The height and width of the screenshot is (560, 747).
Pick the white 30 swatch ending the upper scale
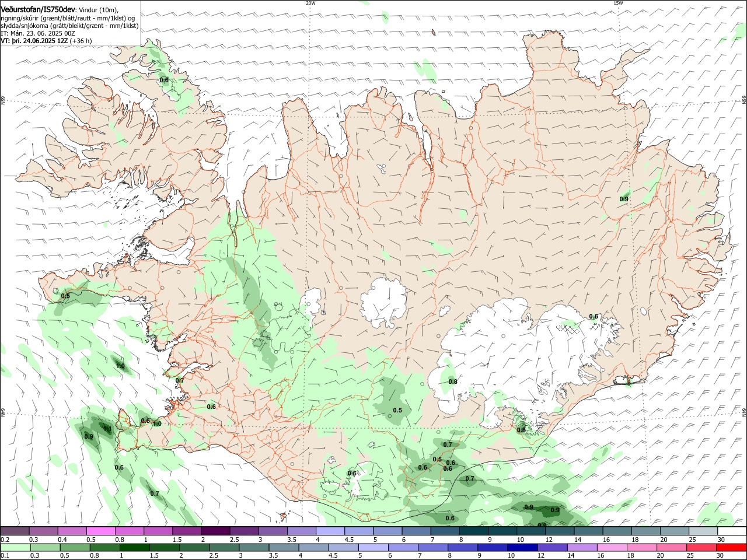pos(732,531)
